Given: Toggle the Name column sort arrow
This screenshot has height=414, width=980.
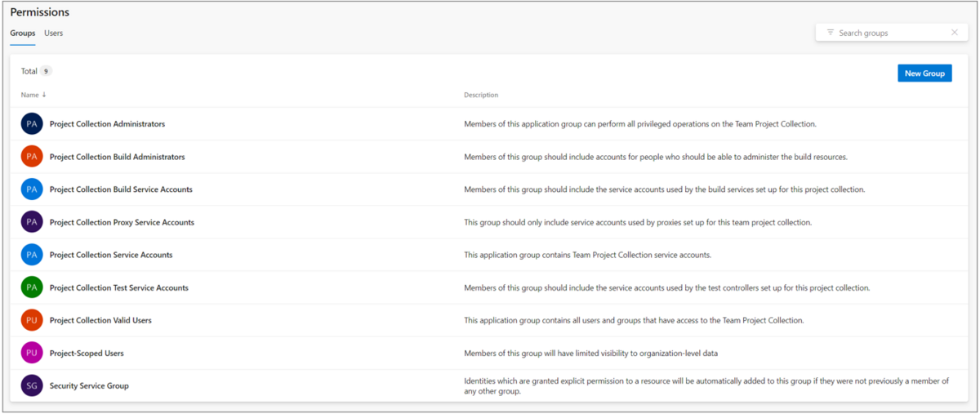Looking at the screenshot, I should [x=44, y=95].
